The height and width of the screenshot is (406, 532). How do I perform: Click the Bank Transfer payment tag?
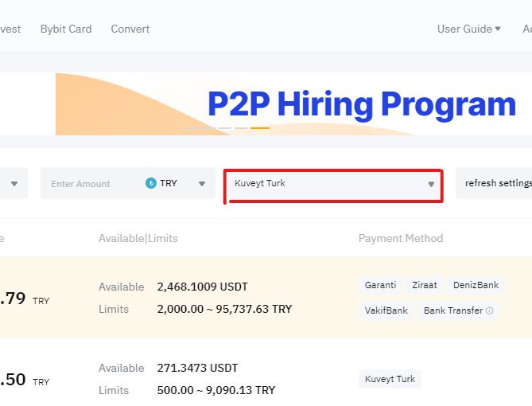pos(458,310)
